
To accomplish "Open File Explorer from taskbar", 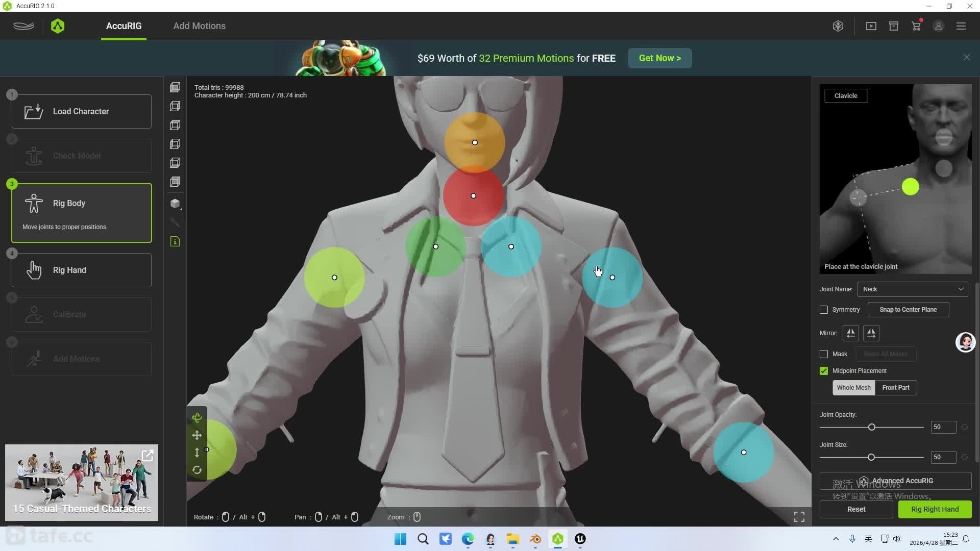I will [513, 539].
